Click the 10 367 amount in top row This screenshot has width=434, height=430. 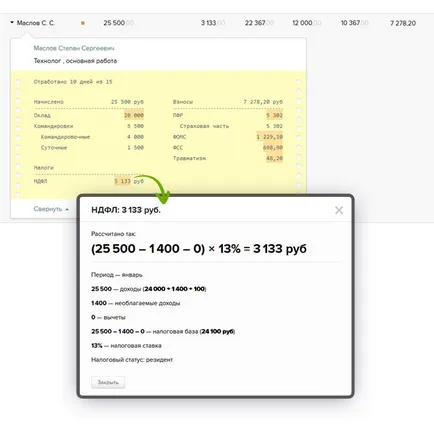pyautogui.click(x=354, y=23)
